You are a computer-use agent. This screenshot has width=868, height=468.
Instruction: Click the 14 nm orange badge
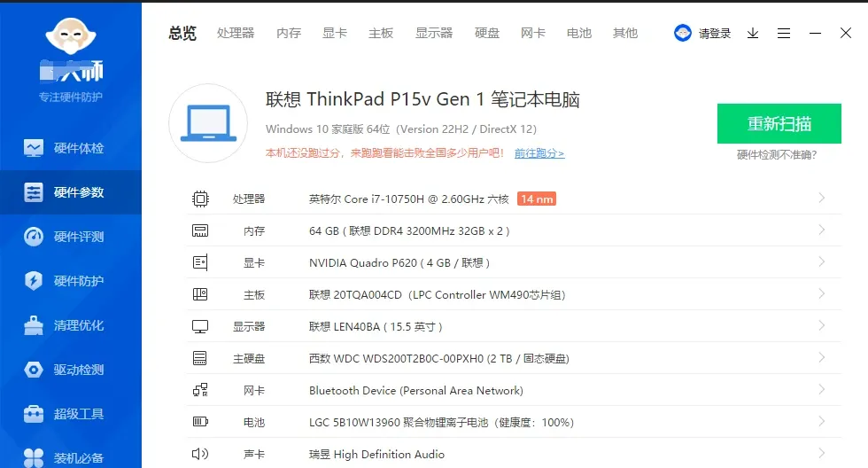click(537, 199)
